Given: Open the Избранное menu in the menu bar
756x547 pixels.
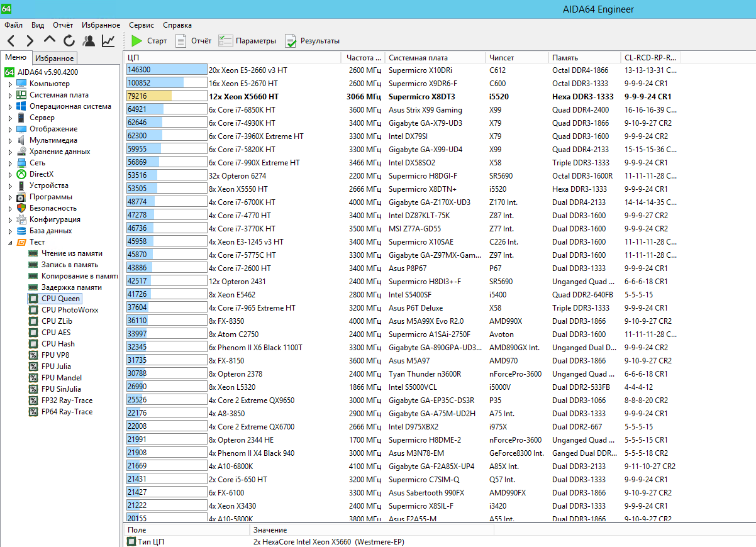Looking at the screenshot, I should [x=101, y=25].
